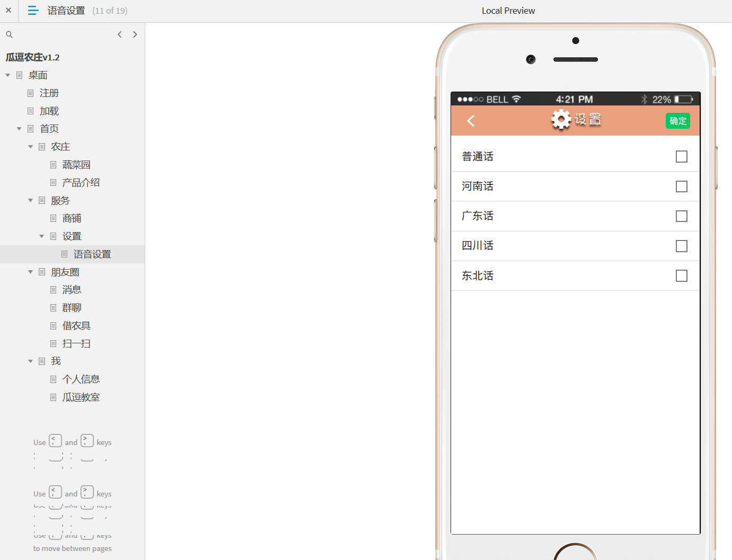This screenshot has width=732, height=560.
Task: Collapse the 桌面 tree node
Action: click(x=8, y=75)
